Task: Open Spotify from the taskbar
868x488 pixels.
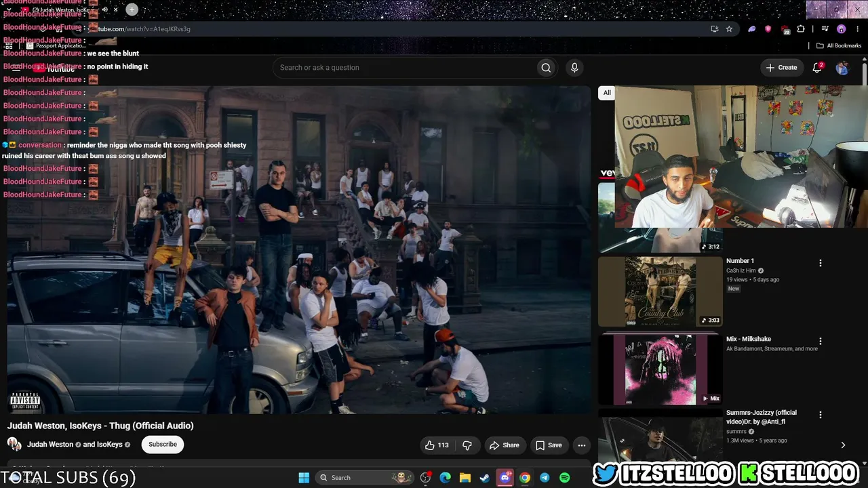Action: (x=565, y=478)
